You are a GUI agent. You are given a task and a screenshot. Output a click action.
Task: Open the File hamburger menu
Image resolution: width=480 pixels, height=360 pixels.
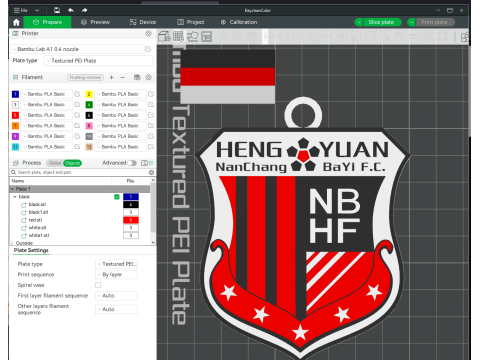click(x=20, y=10)
